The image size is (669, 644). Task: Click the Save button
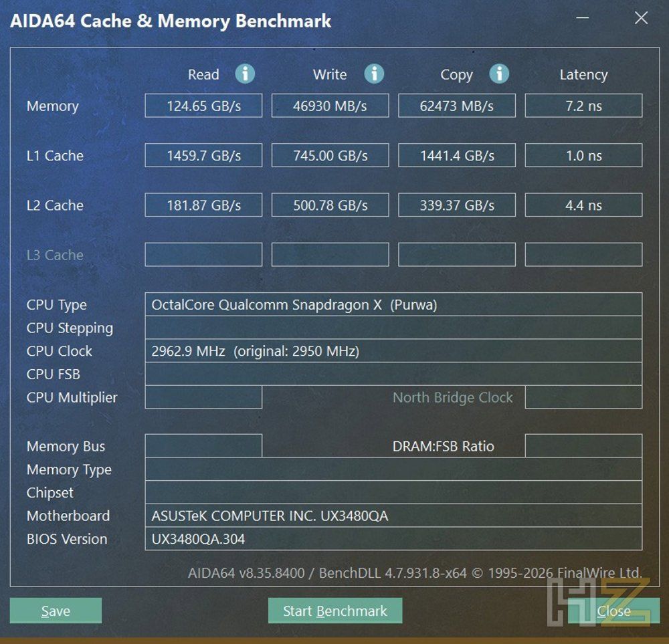56,611
